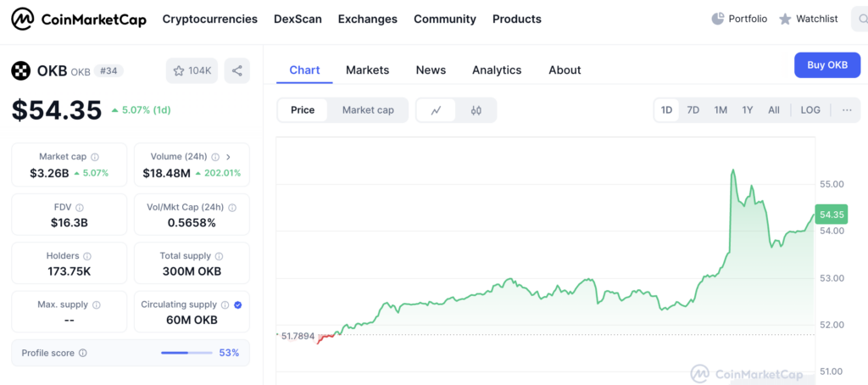Click the 53.00 y-axis label

click(832, 278)
